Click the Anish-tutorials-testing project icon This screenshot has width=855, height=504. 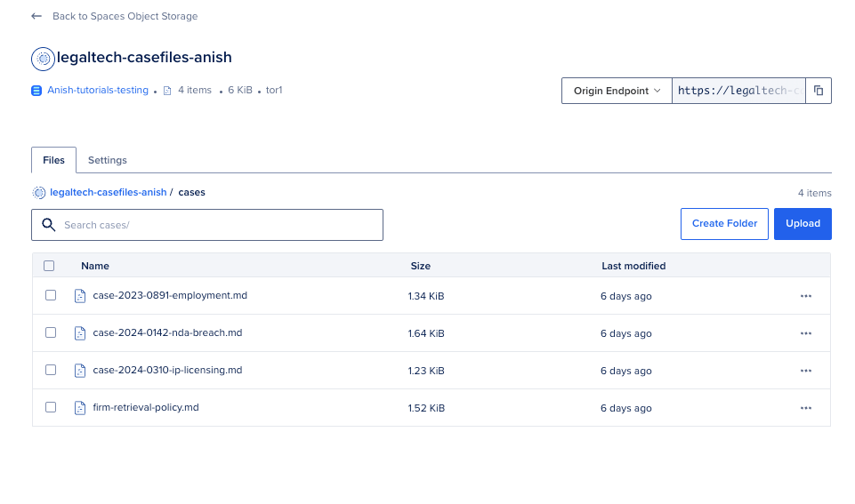pos(36,91)
